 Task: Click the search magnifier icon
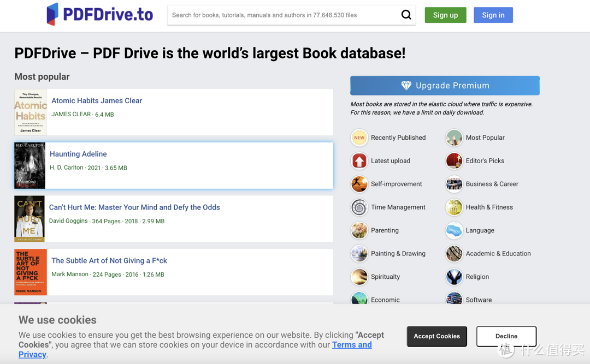[406, 15]
